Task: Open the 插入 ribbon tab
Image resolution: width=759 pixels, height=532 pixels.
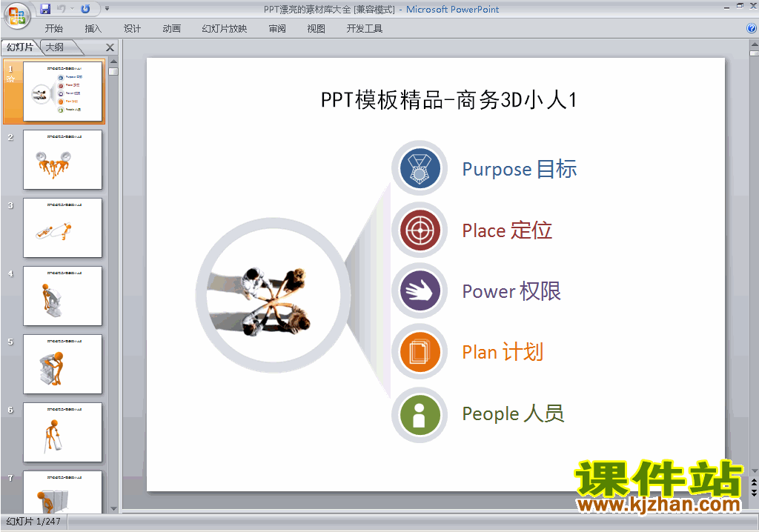Action: (93, 29)
